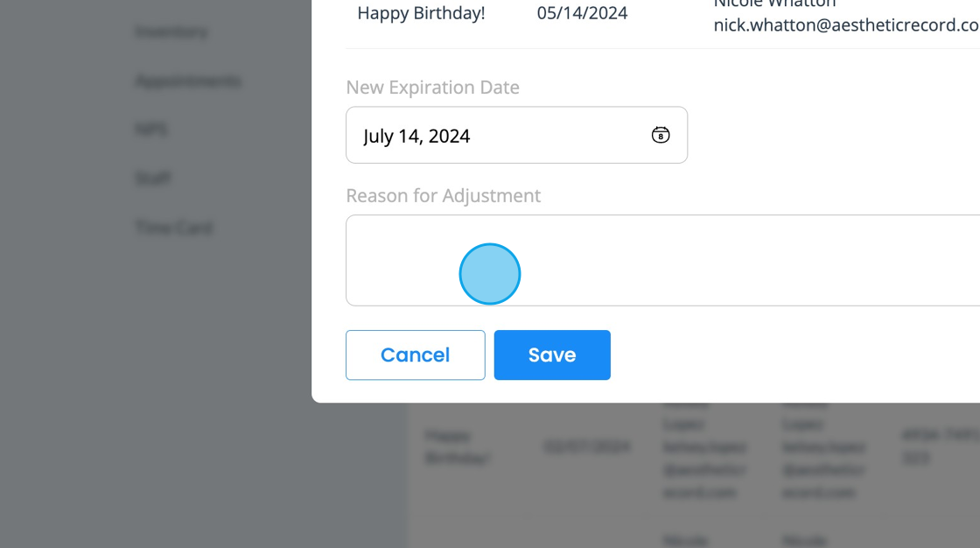The height and width of the screenshot is (548, 980).
Task: Open the Staff sidebar item
Action: pyautogui.click(x=153, y=178)
